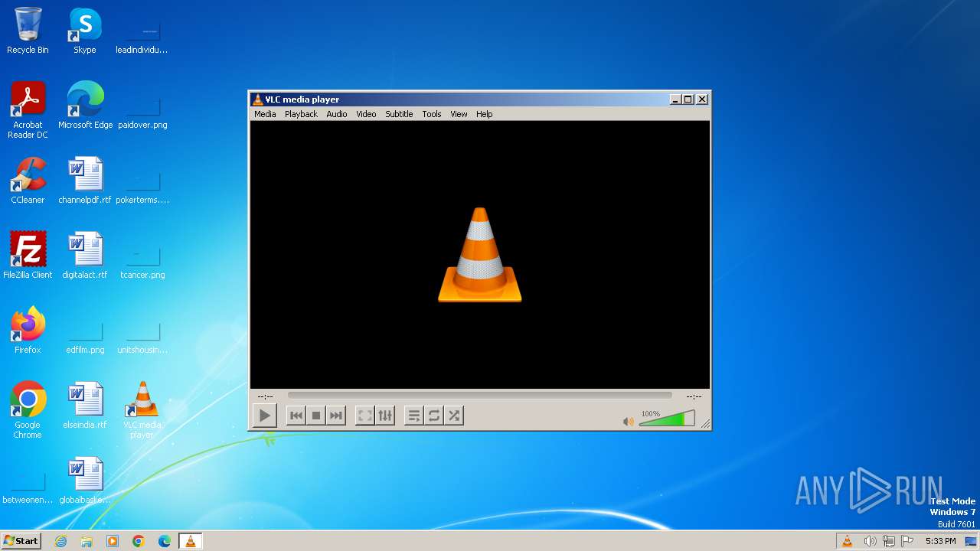
Task: Toggle random shuffle playback in VLC
Action: [x=454, y=416]
